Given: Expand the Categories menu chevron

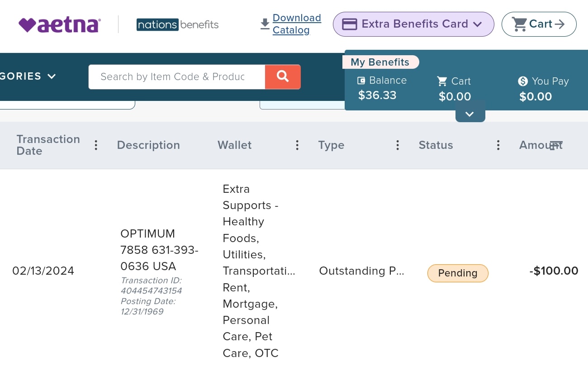Looking at the screenshot, I should [x=52, y=76].
